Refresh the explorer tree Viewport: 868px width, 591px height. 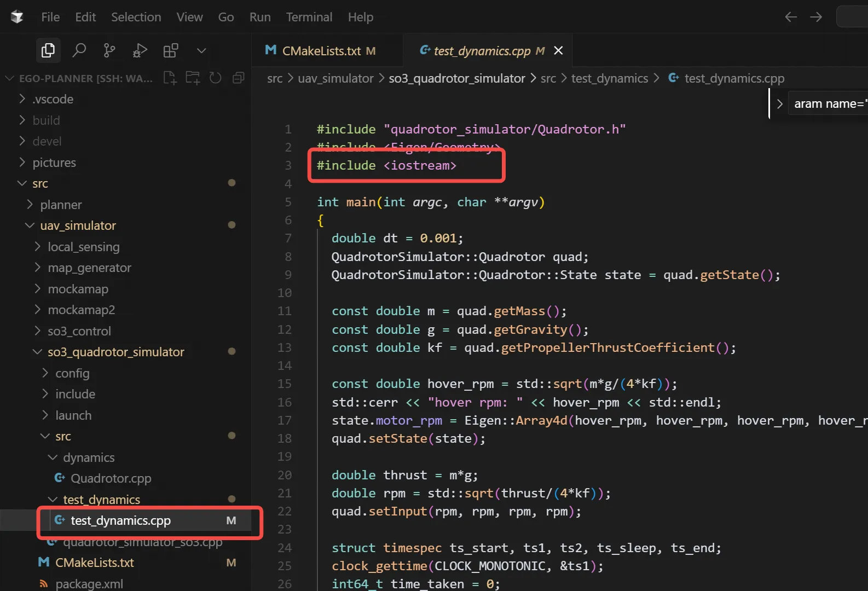pyautogui.click(x=216, y=78)
